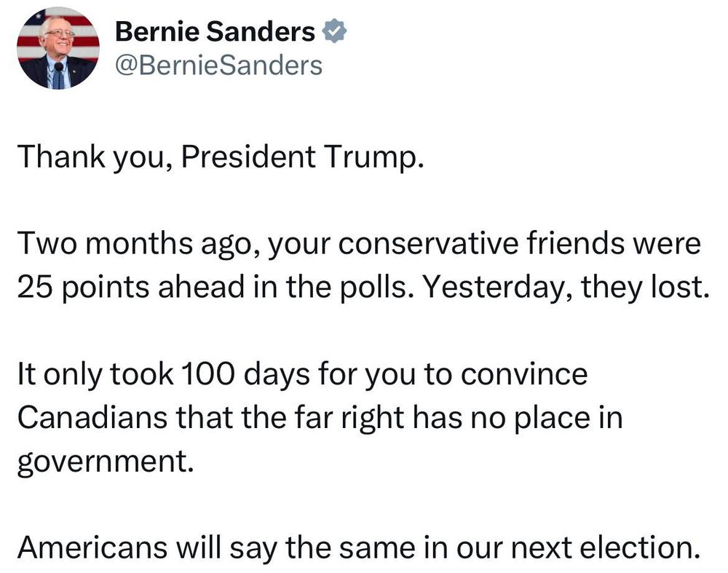Click the blue verified checkmark badge

coord(334,31)
